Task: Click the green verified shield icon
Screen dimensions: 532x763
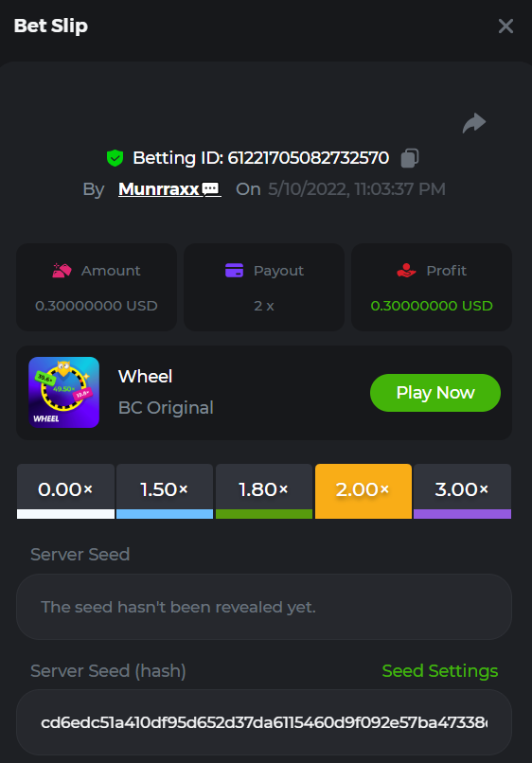Action: (x=115, y=158)
